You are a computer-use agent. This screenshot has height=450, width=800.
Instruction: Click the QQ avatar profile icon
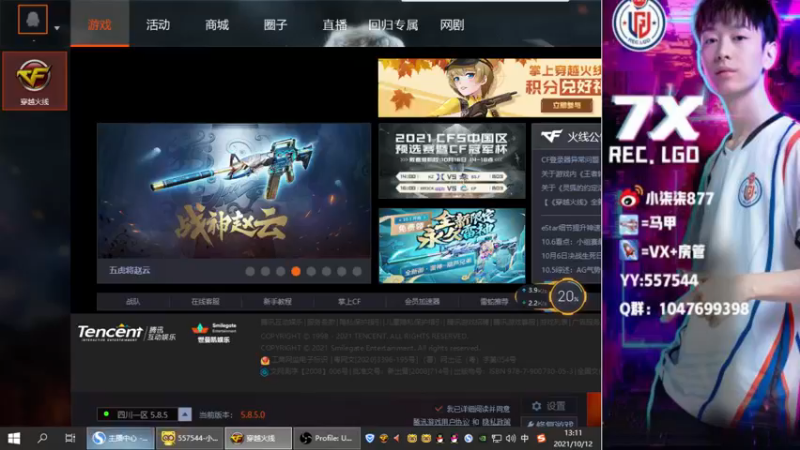click(x=33, y=19)
